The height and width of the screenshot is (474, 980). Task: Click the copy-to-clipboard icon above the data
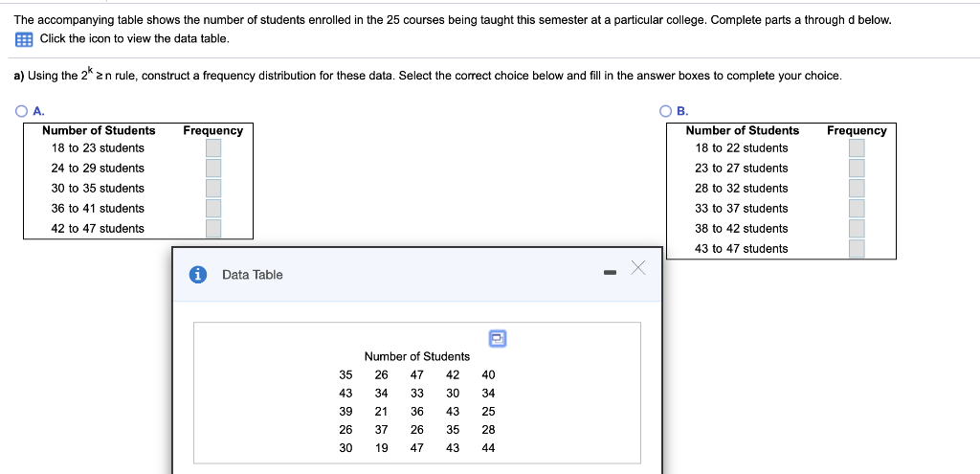[x=498, y=338]
